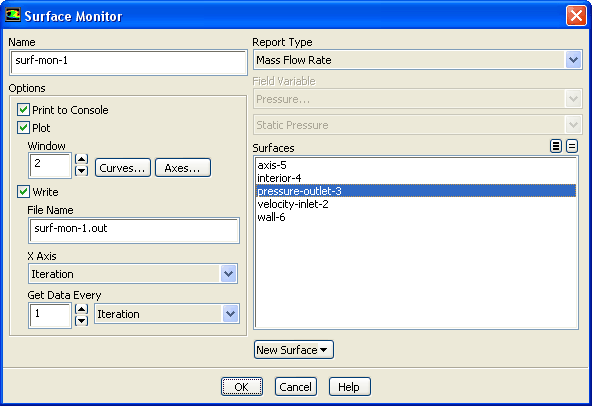
Task: Increment the Get Data Every value
Action: (x=82, y=309)
